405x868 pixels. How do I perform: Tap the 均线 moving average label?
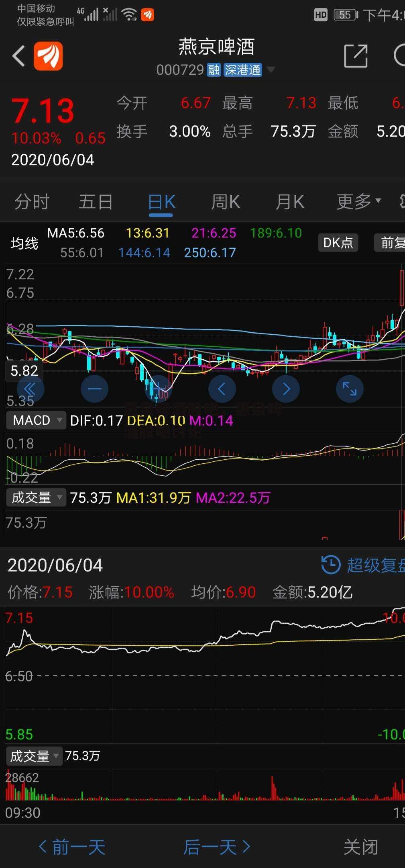click(x=24, y=243)
